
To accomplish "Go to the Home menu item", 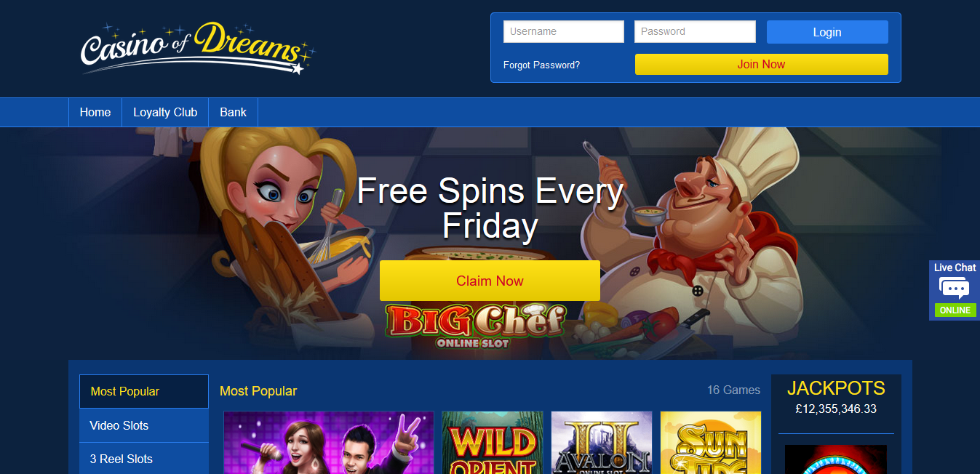I will tap(95, 113).
